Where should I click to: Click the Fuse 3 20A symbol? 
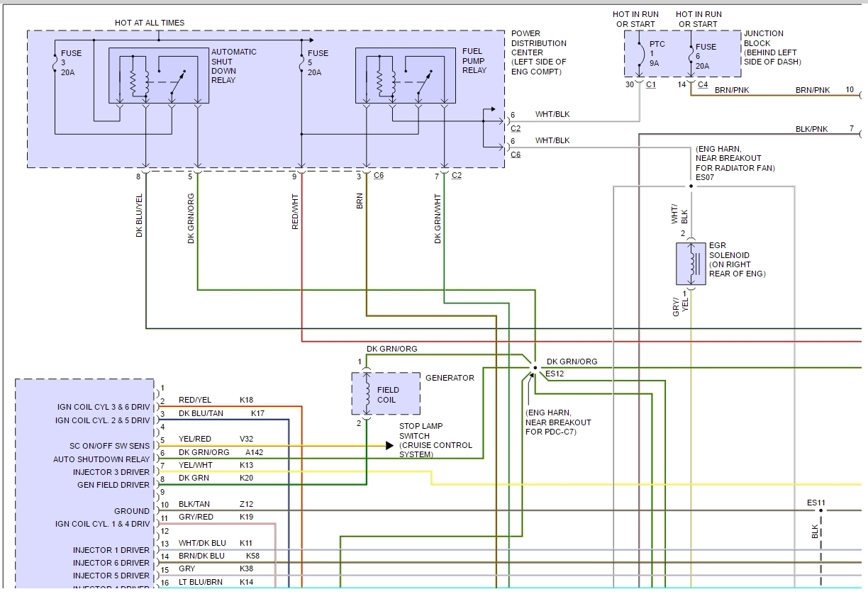point(55,62)
